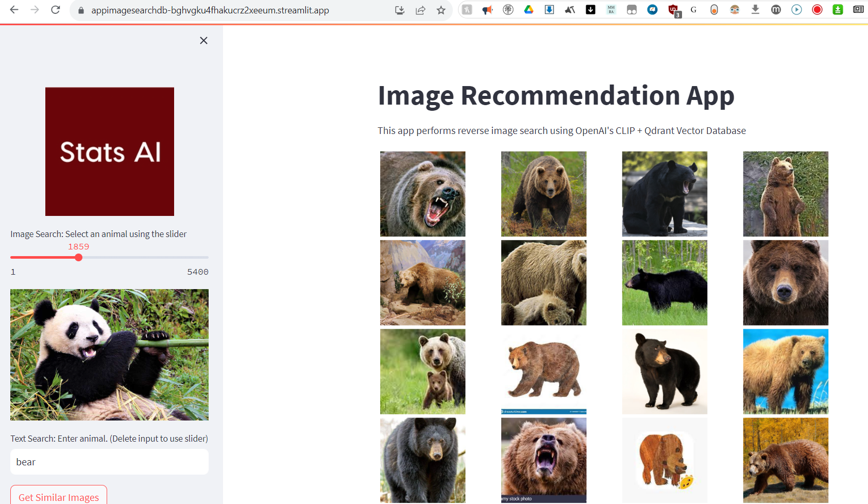Click inside the bear text search field

[x=109, y=462]
